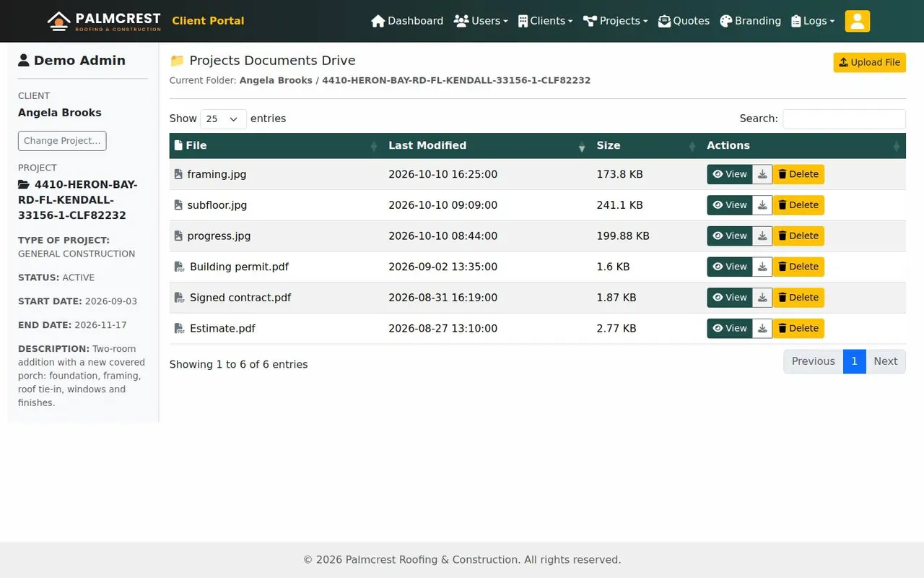Click the Upload File button

pyautogui.click(x=870, y=62)
